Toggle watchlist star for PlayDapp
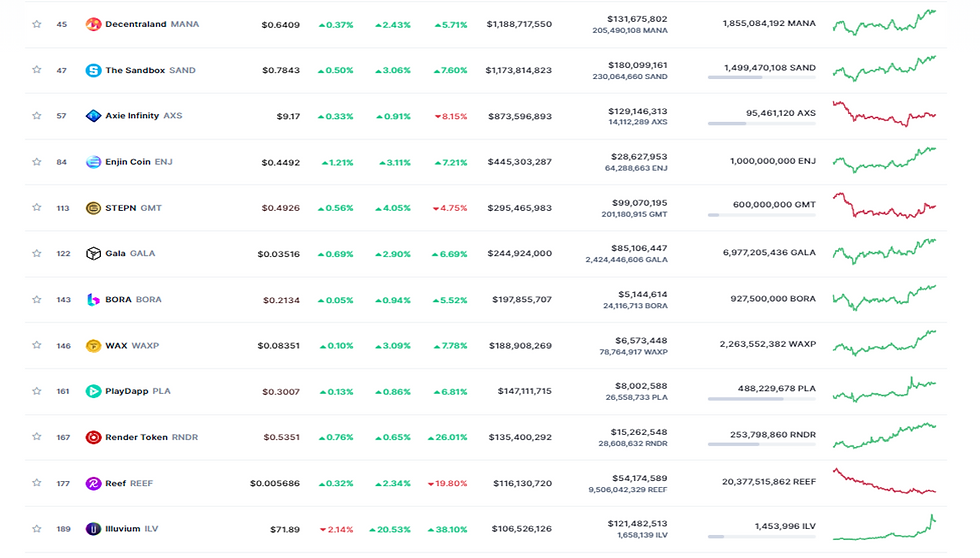This screenshot has width=980, height=558. point(37,391)
